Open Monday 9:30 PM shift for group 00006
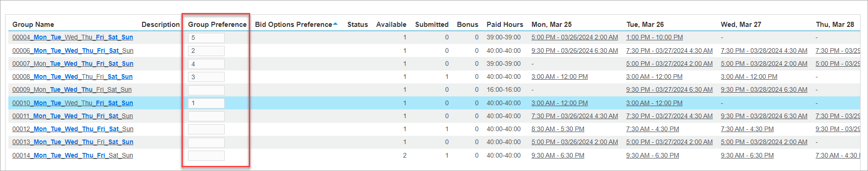This screenshot has height=171, width=868. [x=575, y=51]
